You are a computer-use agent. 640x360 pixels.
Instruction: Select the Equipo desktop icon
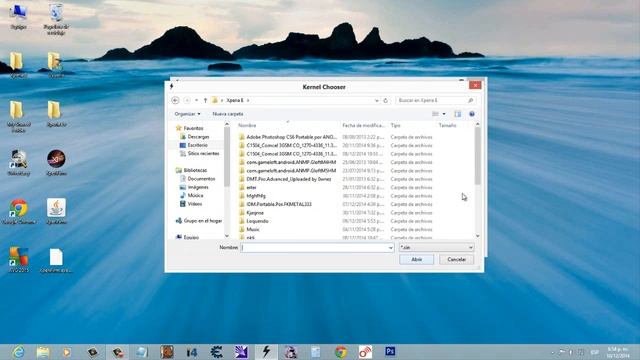coord(18,17)
